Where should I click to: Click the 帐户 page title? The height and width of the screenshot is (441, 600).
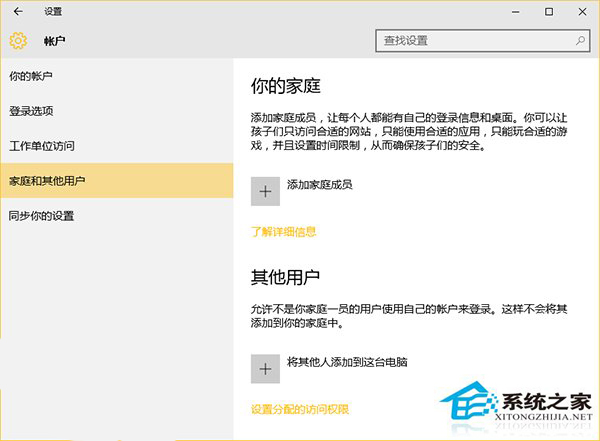click(x=54, y=41)
